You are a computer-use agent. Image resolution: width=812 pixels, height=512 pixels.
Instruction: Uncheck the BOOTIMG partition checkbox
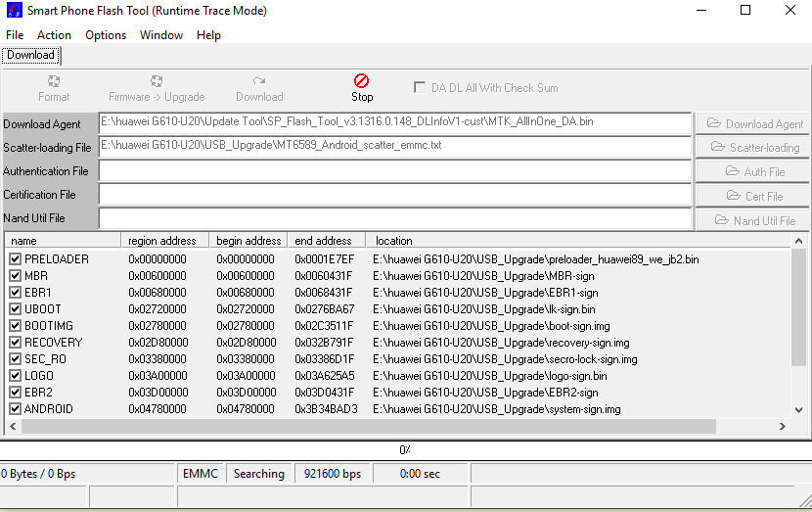point(15,325)
